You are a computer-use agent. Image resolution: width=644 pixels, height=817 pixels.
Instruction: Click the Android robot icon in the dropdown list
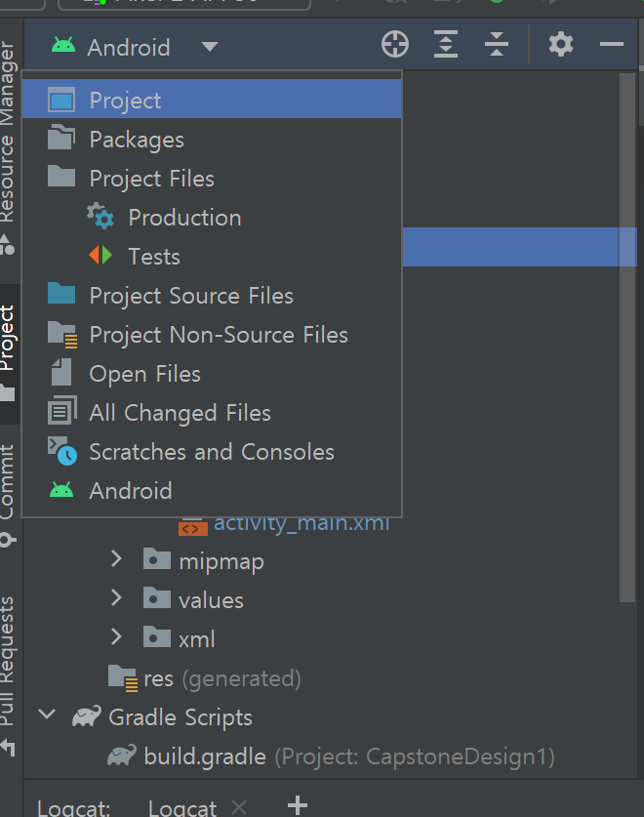click(61, 490)
